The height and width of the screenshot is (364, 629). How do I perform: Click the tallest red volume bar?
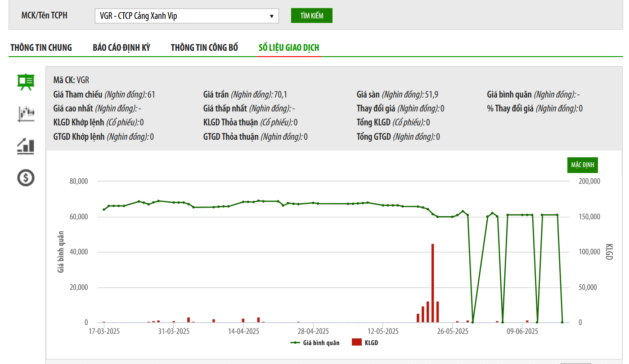[x=432, y=283]
